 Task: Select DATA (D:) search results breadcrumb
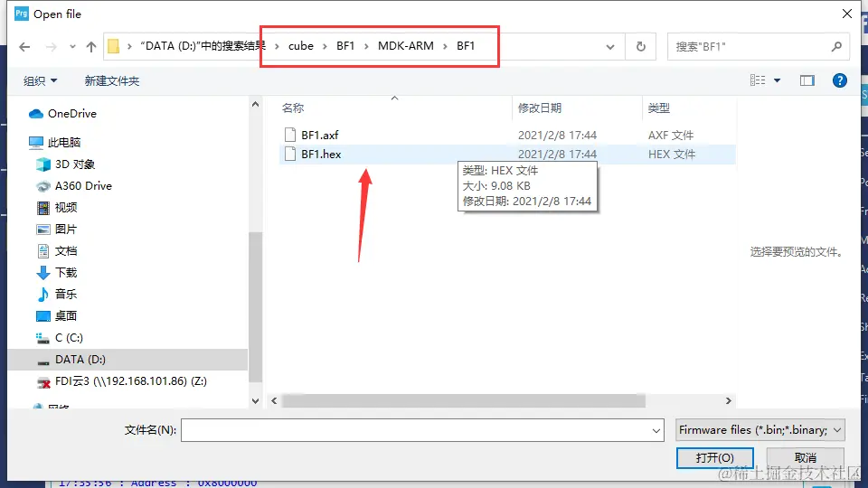click(203, 46)
